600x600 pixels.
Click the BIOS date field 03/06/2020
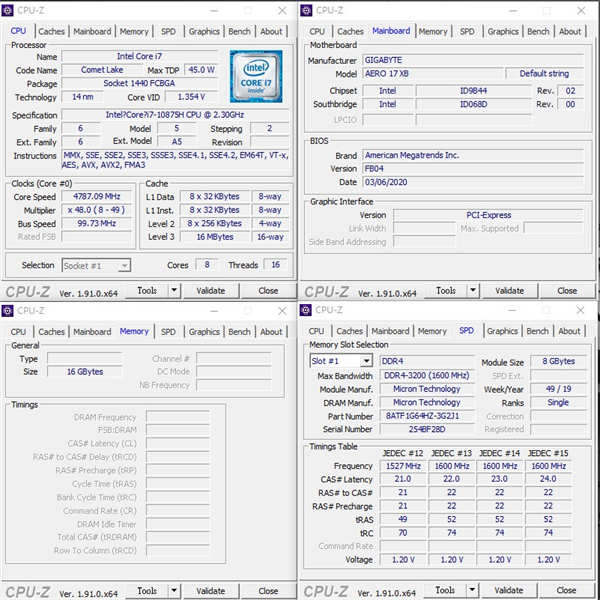click(473, 182)
